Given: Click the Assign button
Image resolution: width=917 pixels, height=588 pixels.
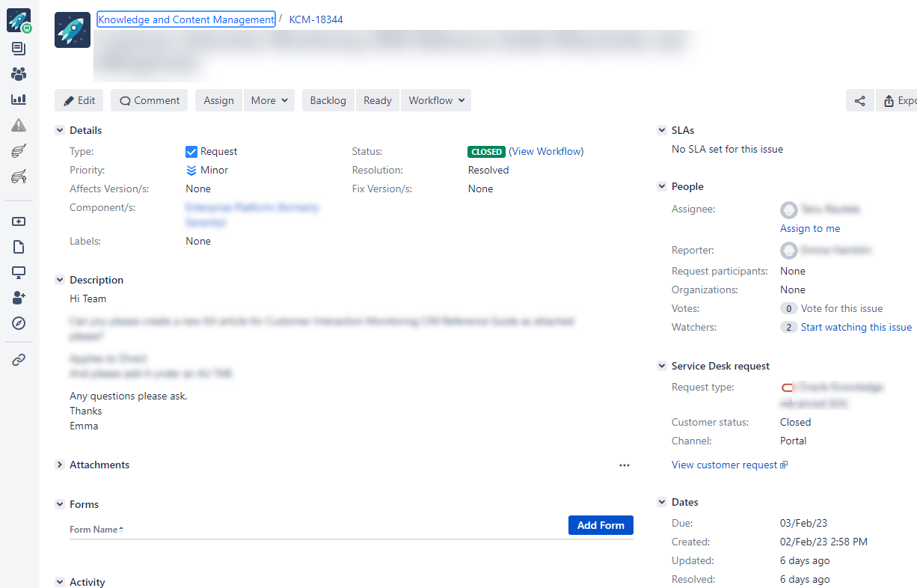Looking at the screenshot, I should coord(218,100).
